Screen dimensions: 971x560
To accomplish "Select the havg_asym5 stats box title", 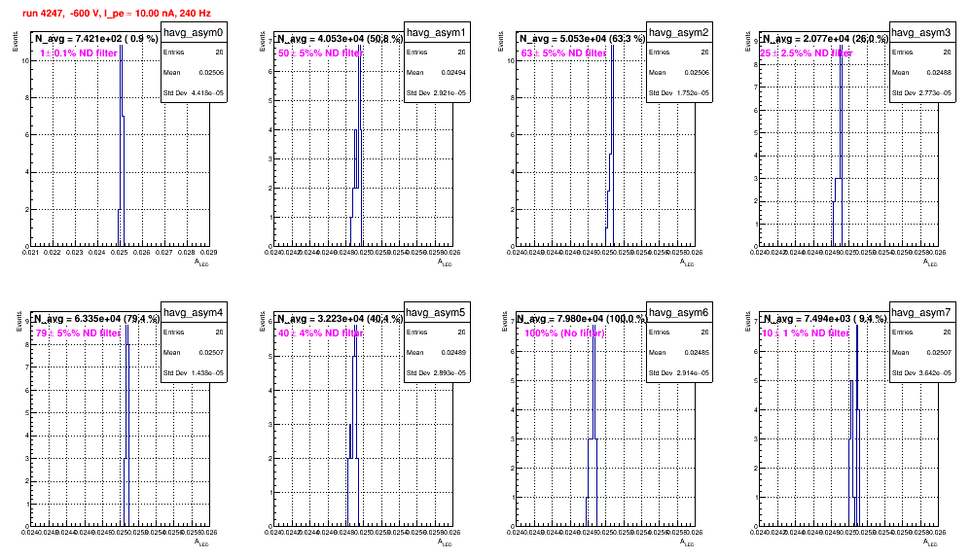I will (x=436, y=312).
